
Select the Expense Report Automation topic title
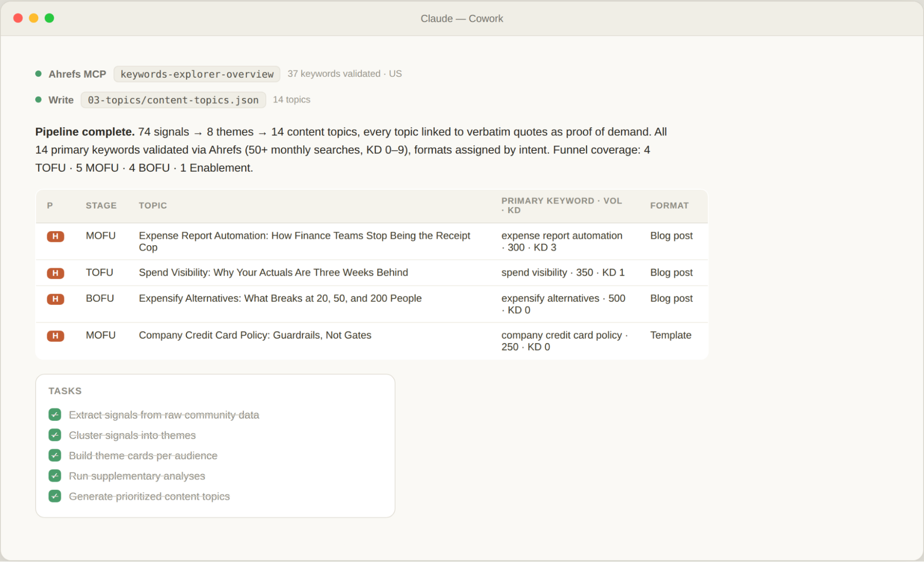(305, 242)
